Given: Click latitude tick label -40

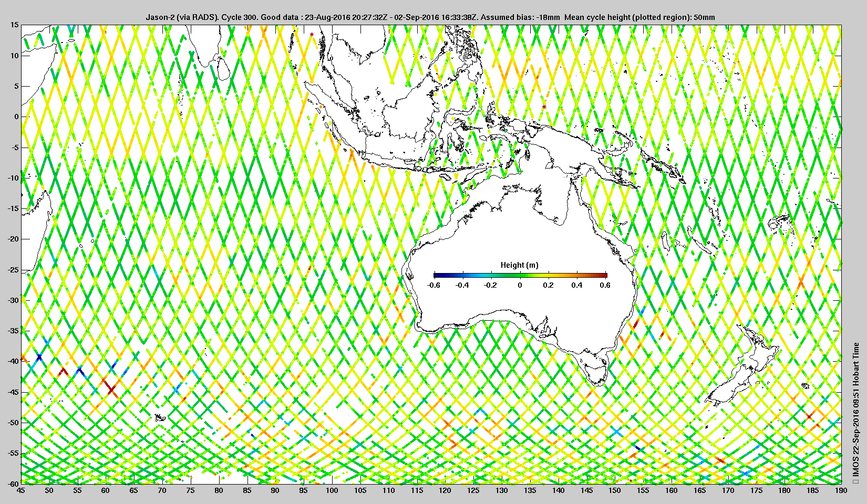Looking at the screenshot, I should pyautogui.click(x=13, y=361).
